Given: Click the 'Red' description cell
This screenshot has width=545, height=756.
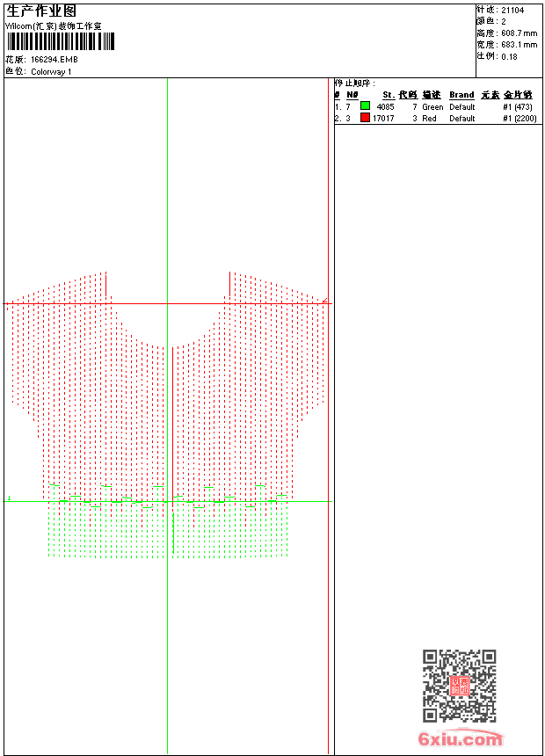Looking at the screenshot, I should tap(429, 118).
